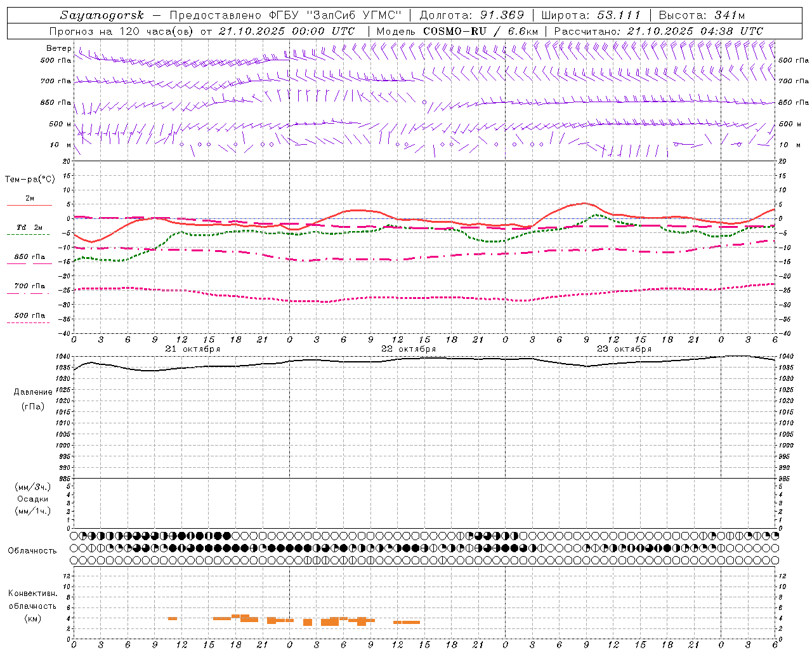Select the provider text ФГБУ "ЗапСиб УГМС"
812x650 pixels.
click(x=337, y=15)
